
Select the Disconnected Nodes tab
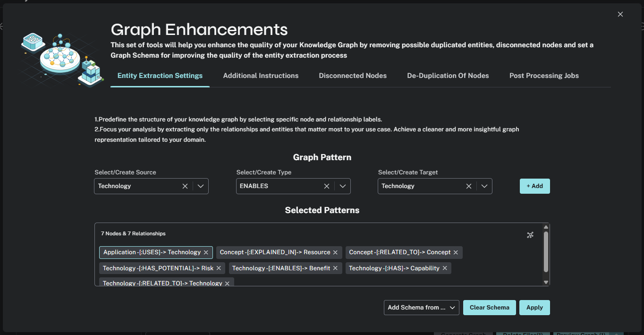coord(352,75)
